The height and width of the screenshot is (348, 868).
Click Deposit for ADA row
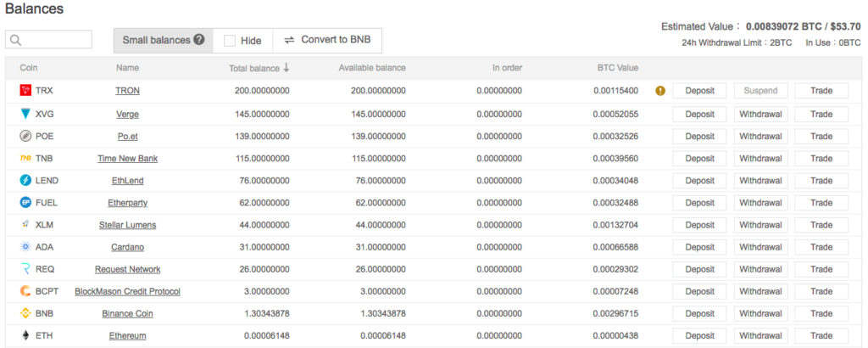(x=699, y=247)
